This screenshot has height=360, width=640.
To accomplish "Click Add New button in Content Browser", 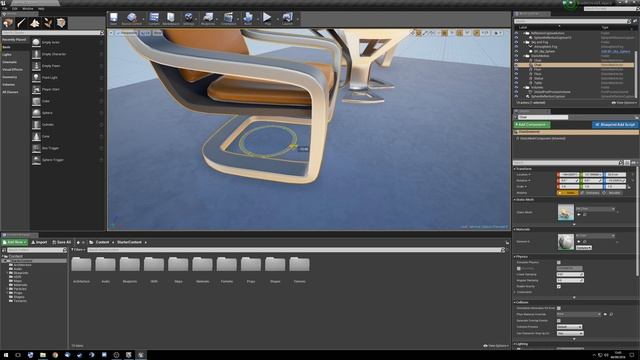I will click(x=15, y=242).
